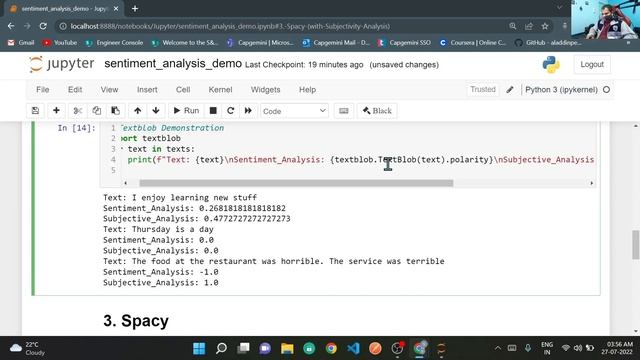Open the View menu
The height and width of the screenshot is (360, 640).
click(109, 90)
